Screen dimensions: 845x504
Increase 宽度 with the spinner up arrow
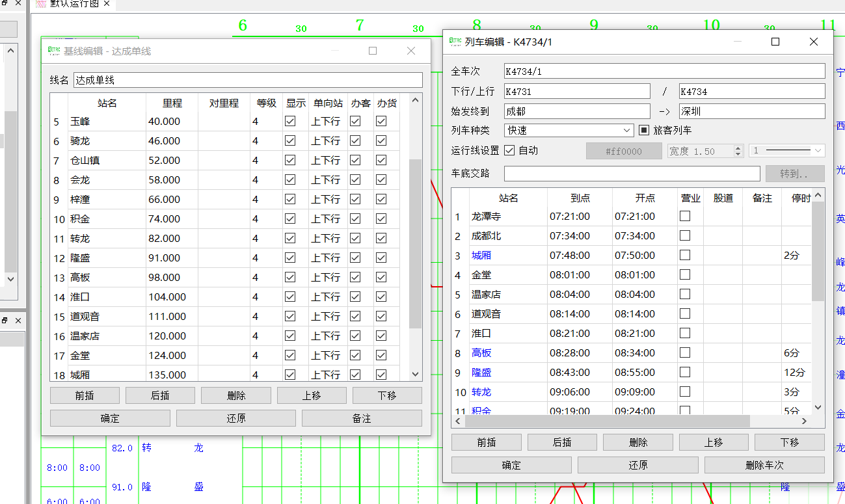click(x=738, y=148)
